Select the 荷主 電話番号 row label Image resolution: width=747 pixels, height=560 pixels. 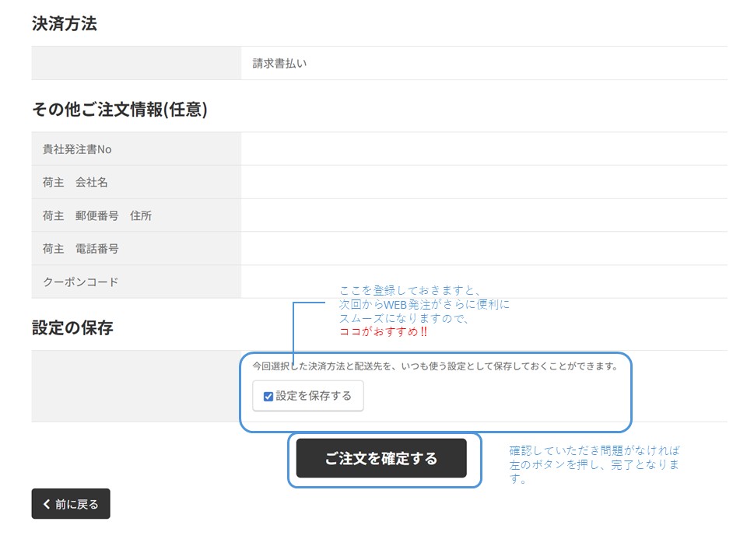click(81, 249)
